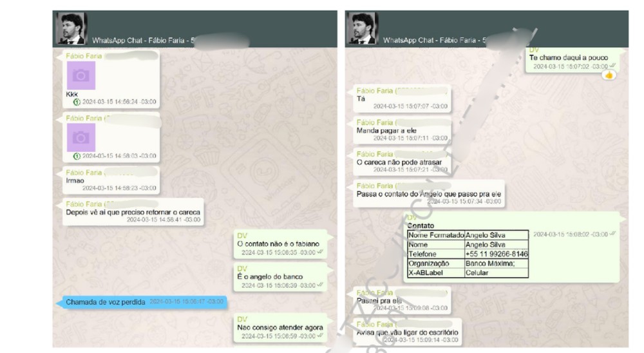Click the 'Avisa que vão ligar do escritório' message
The image size is (644, 353).
click(408, 332)
